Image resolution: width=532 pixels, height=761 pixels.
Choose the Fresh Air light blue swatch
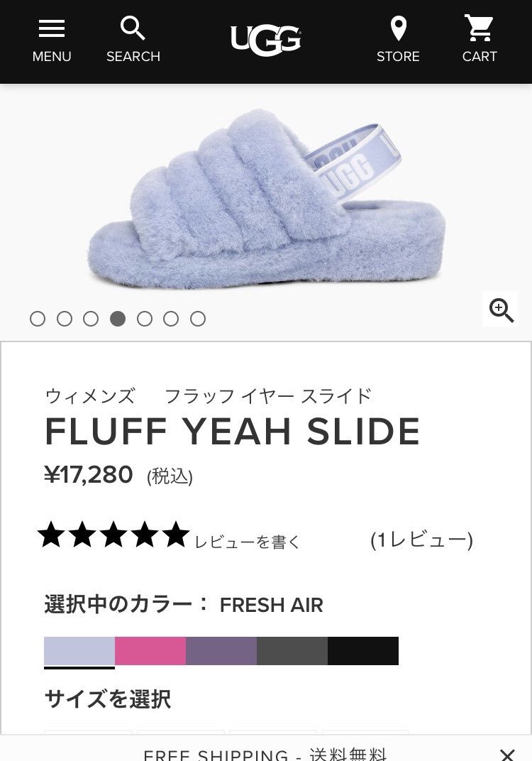point(79,651)
